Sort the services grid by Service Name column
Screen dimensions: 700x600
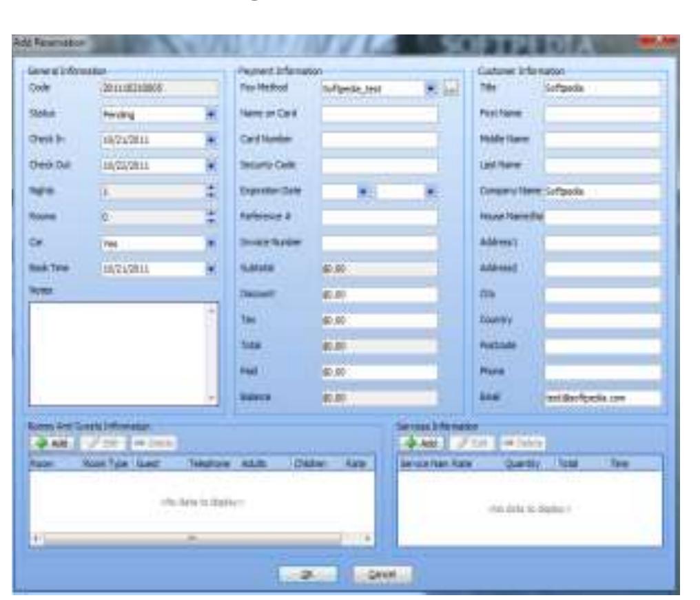pyautogui.click(x=424, y=464)
